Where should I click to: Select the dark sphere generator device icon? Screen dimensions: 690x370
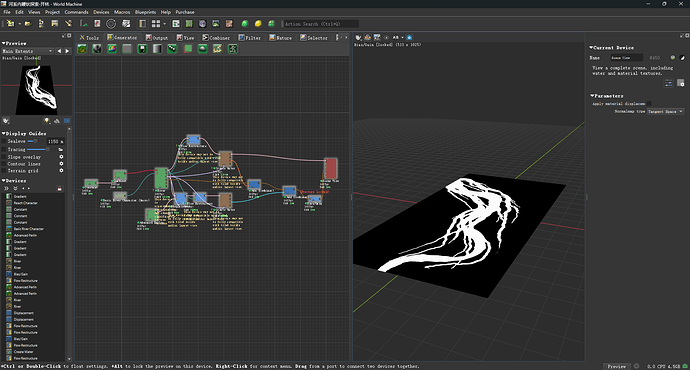(97, 49)
